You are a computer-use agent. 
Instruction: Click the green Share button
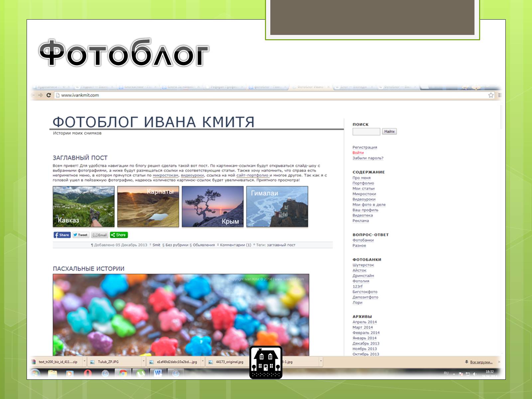119,235
